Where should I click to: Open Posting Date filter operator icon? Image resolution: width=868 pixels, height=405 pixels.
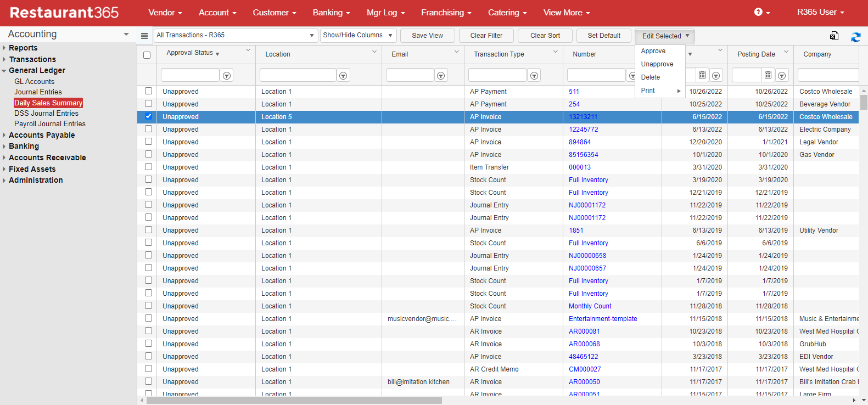[x=782, y=76]
